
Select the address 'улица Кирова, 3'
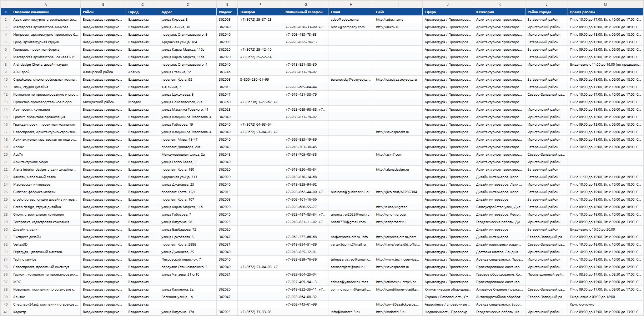pyautogui.click(x=188, y=20)
